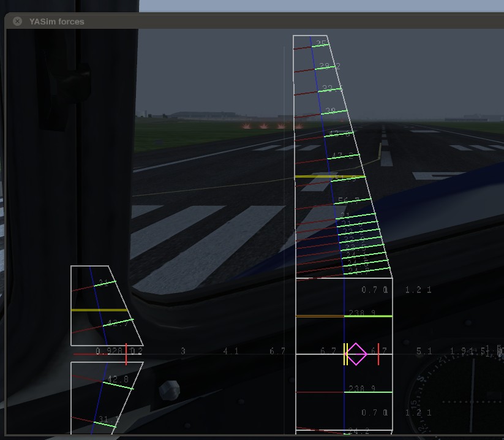
Task: Select the wing value '24.7'
Action: [358, 271]
